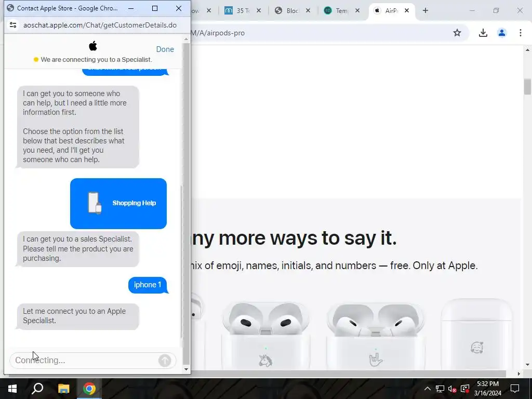Click Chrome icon in taskbar
The image size is (532, 399).
click(x=89, y=389)
